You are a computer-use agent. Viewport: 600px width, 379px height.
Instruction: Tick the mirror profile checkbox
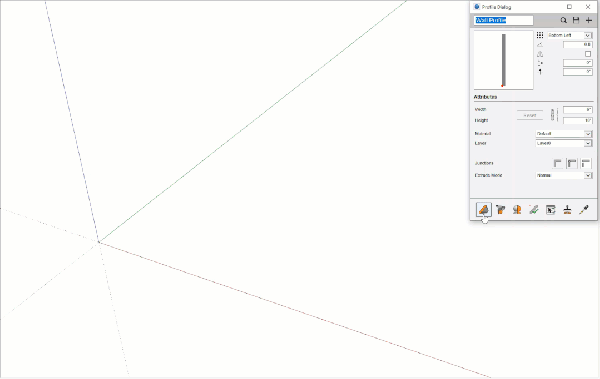coord(588,54)
